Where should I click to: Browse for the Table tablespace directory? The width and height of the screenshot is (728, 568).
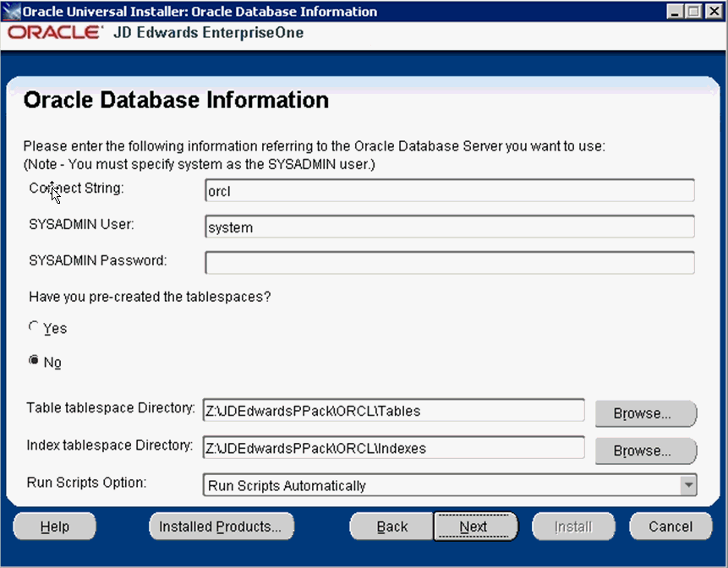644,413
